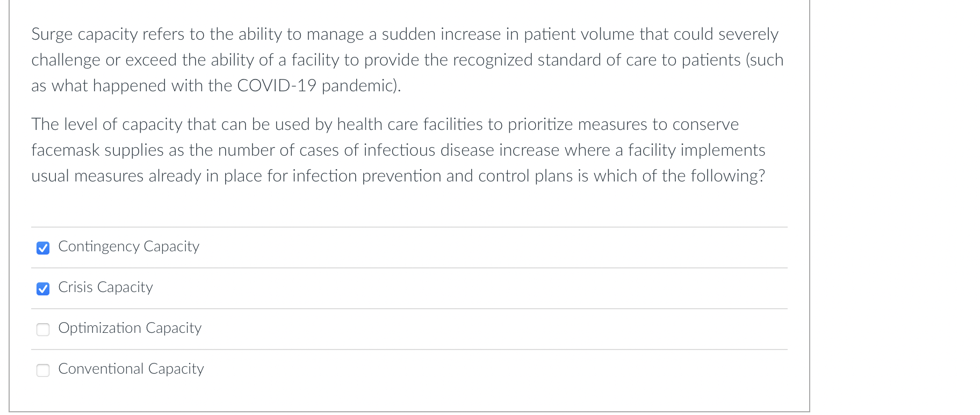Click the word "pandemic)." in the first paragraph
Image resolution: width=980 pixels, height=415 pixels.
pyautogui.click(x=362, y=85)
